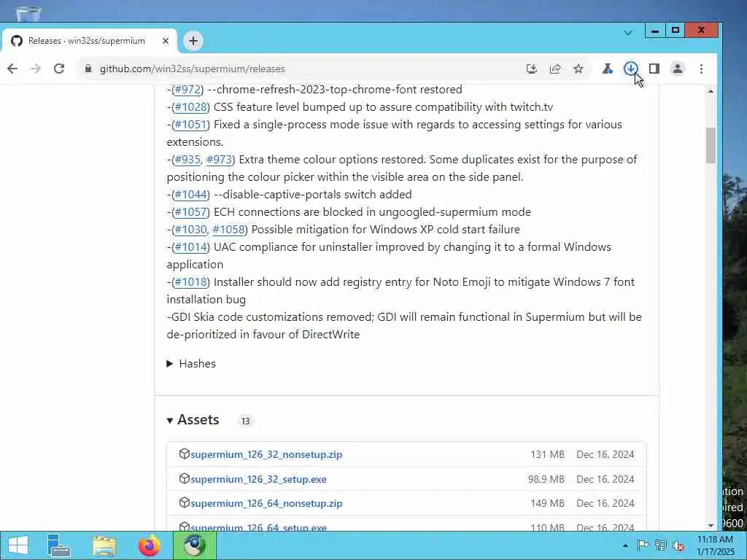The image size is (747, 560).
Task: Open issue link #1030
Action: pyautogui.click(x=190, y=230)
